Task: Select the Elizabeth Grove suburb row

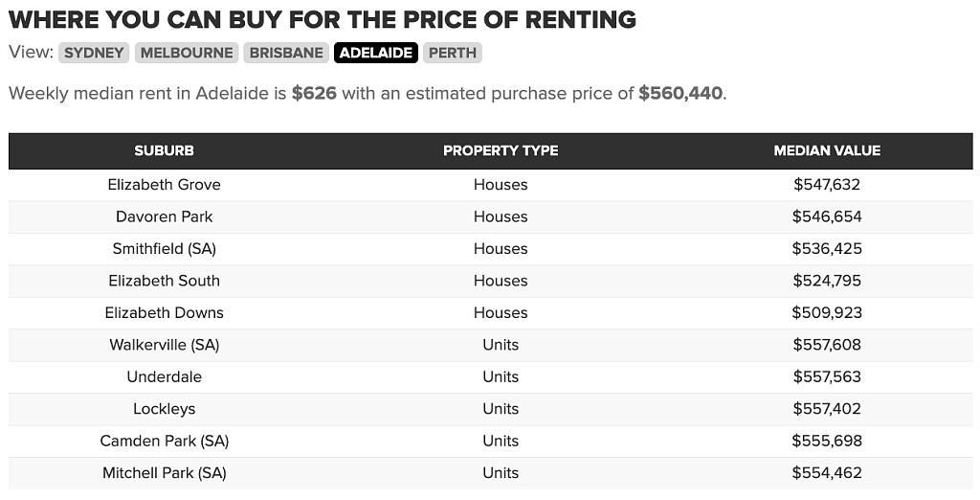Action: click(491, 185)
